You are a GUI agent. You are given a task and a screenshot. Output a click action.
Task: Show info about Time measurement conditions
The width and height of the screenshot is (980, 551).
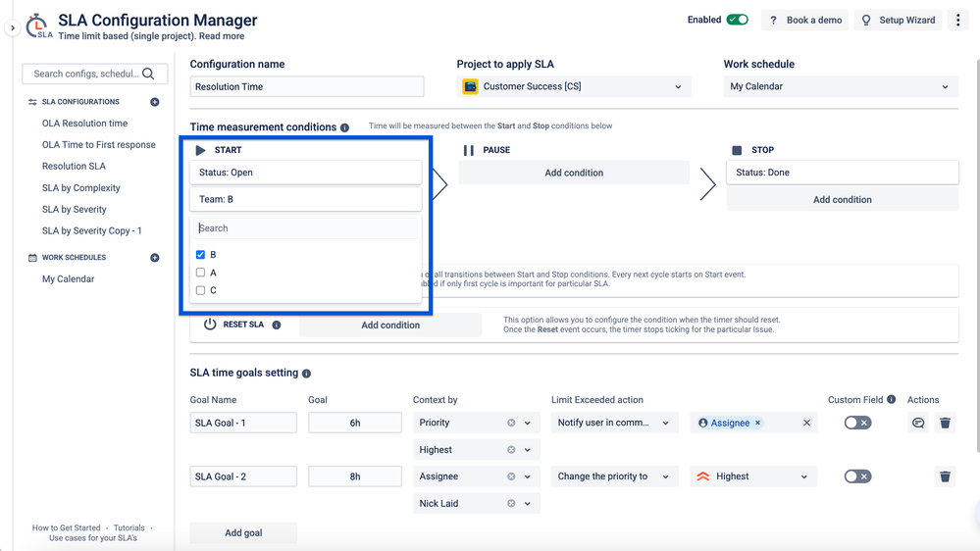click(344, 127)
